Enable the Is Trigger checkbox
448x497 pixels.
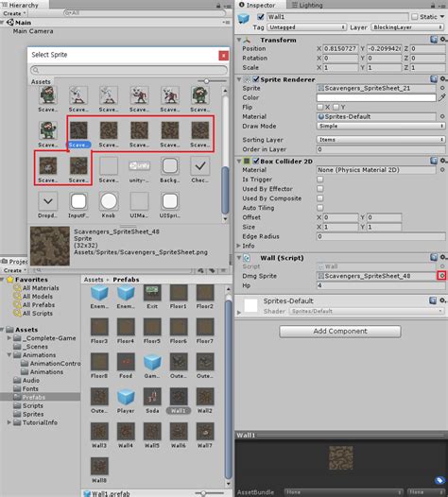(x=320, y=180)
